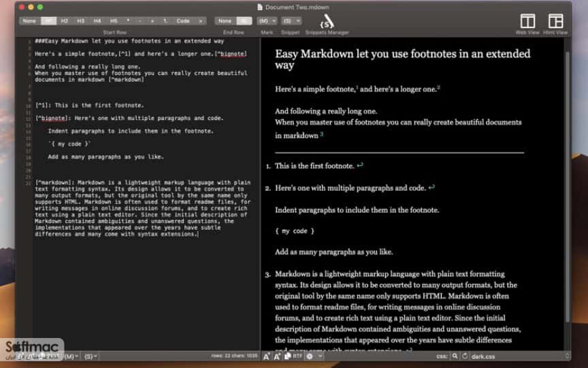Switch to Web View layout
588x368 pixels.
(527, 21)
